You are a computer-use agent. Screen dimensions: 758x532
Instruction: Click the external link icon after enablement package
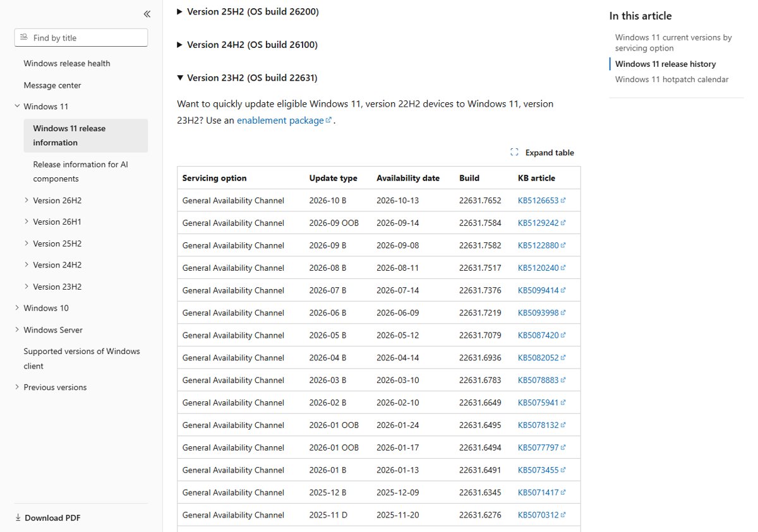pos(328,120)
